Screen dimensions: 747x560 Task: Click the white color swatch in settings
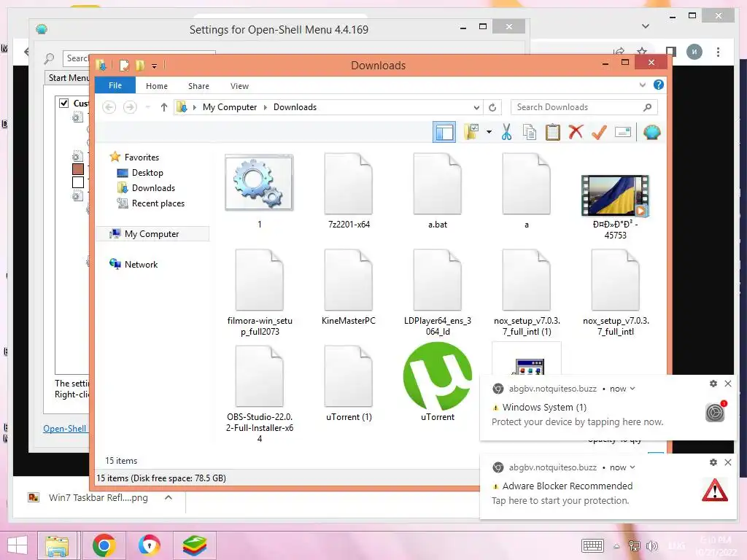pos(78,182)
